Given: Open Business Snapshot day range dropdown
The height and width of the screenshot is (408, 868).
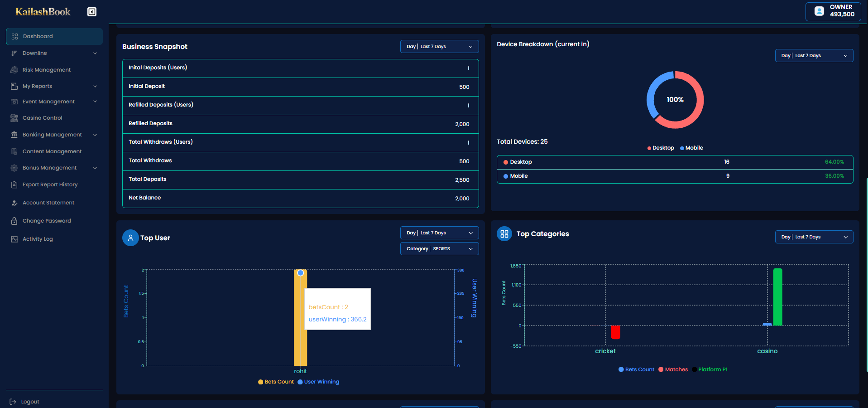Looking at the screenshot, I should (439, 47).
